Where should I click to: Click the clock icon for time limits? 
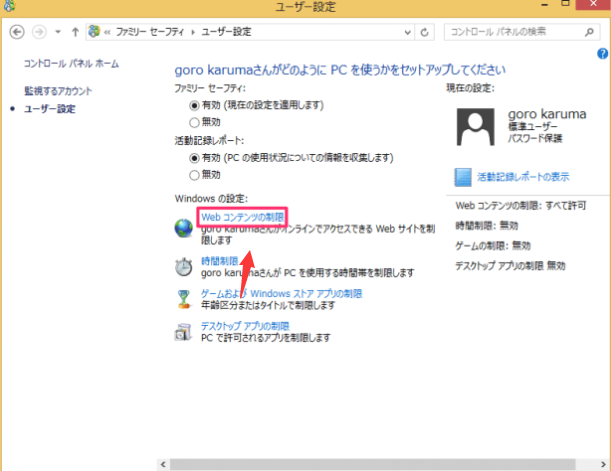click(x=183, y=266)
